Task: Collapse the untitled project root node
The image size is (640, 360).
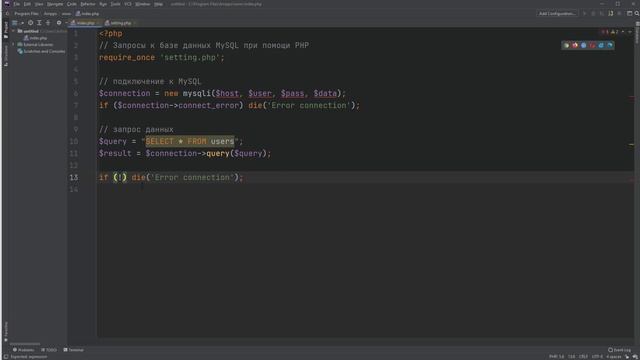Action: 13,31
